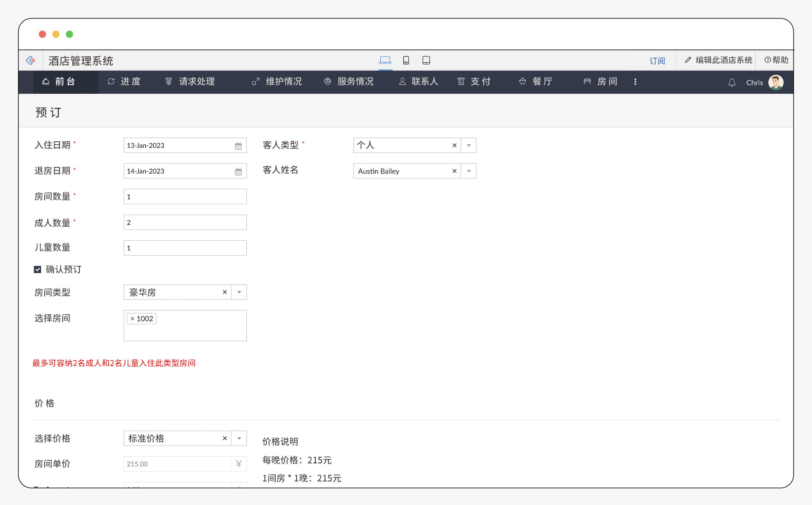This screenshot has height=505, width=812.
Task: Expand the 选择价格 dropdown arrow
Action: click(239, 438)
